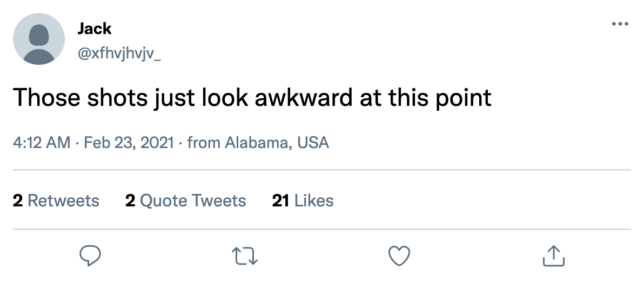Image resolution: width=644 pixels, height=295 pixels.
Task: Click the reply speech bubble icon
Action: (x=90, y=256)
